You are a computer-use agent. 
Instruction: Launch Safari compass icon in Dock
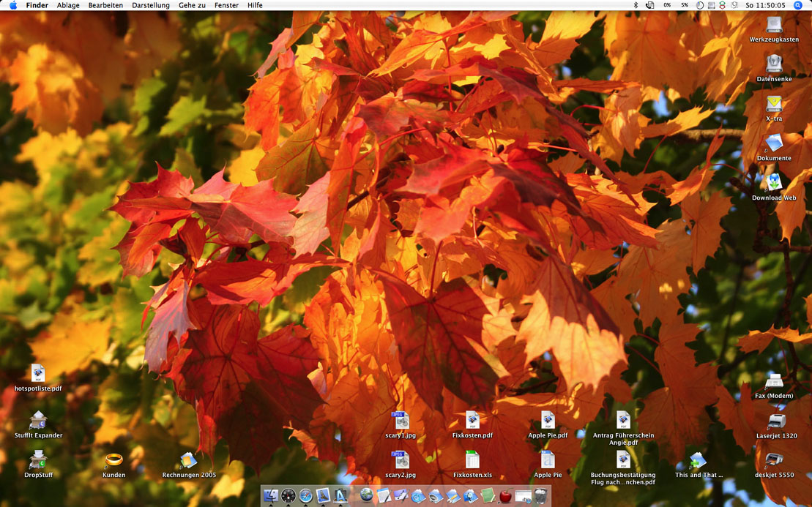(x=305, y=496)
